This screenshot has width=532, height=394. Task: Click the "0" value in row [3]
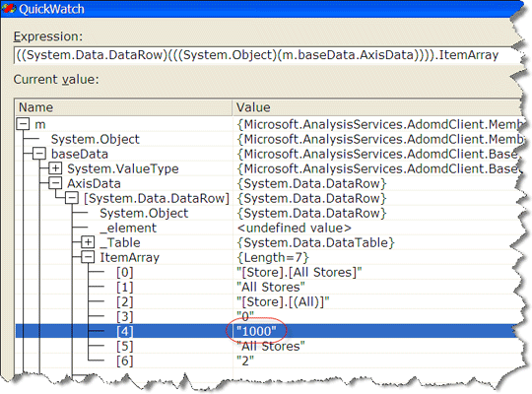245,316
